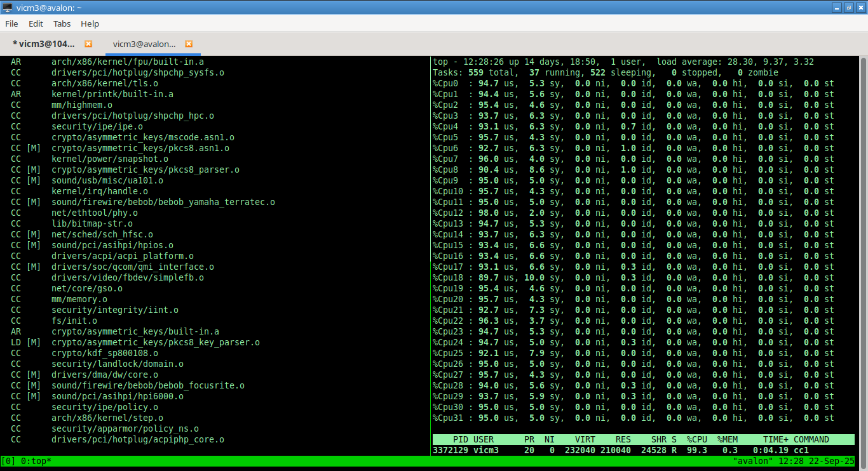Viewport: 868px width, 471px height.
Task: Select the cc1 process row
Action: (x=643, y=450)
